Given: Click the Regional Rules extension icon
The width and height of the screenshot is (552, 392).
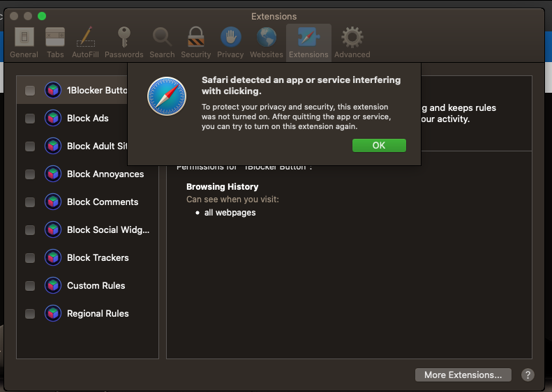Looking at the screenshot, I should pos(53,313).
